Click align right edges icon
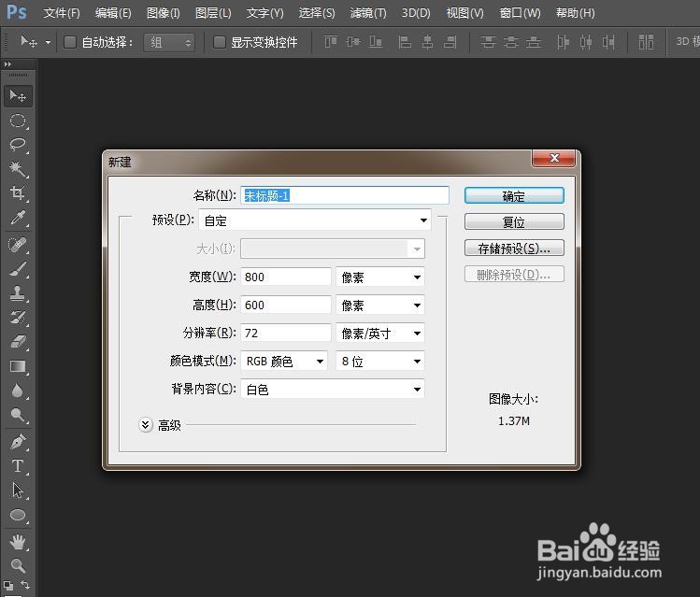Screen dimensions: 700x597 [x=450, y=42]
